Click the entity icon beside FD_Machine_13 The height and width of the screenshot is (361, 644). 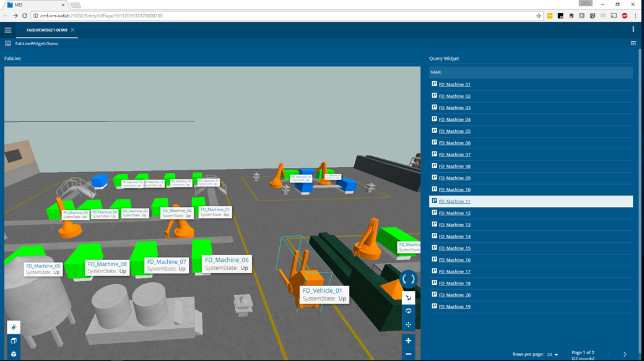tap(434, 224)
